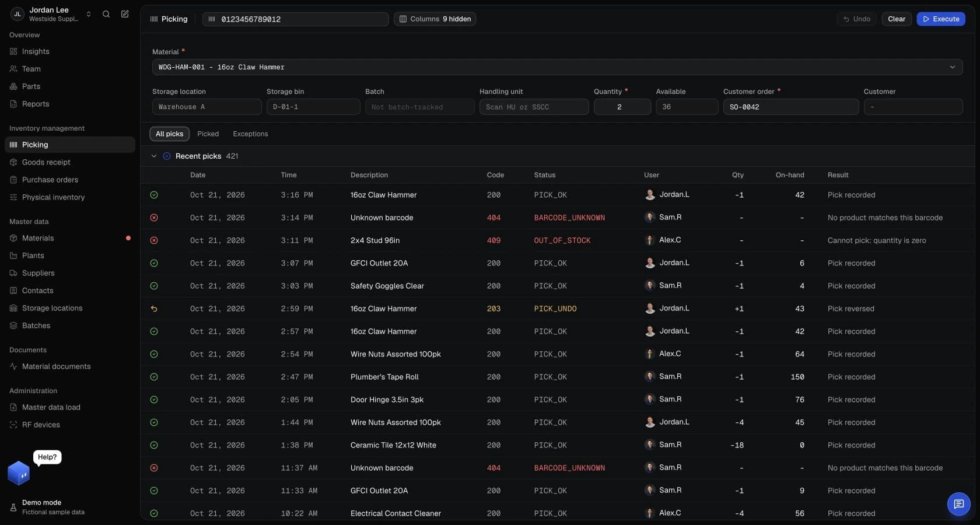Toggle the Recent picks group circle checkbox

(x=167, y=156)
